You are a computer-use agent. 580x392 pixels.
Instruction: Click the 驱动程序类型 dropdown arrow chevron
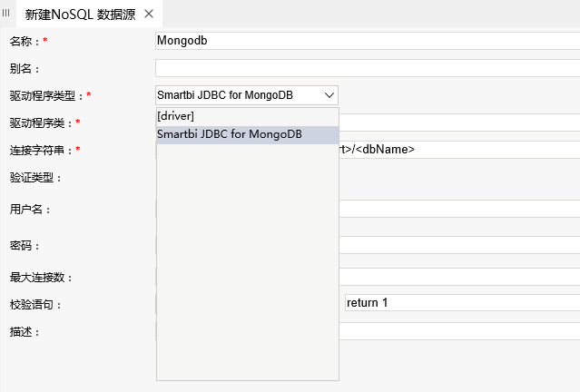[x=329, y=95]
